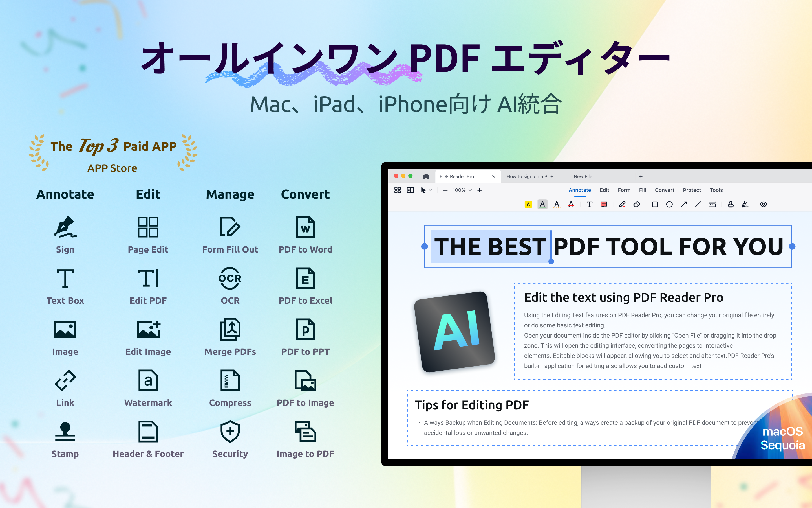
Task: Click the Merge PDFs icon
Action: 230,329
